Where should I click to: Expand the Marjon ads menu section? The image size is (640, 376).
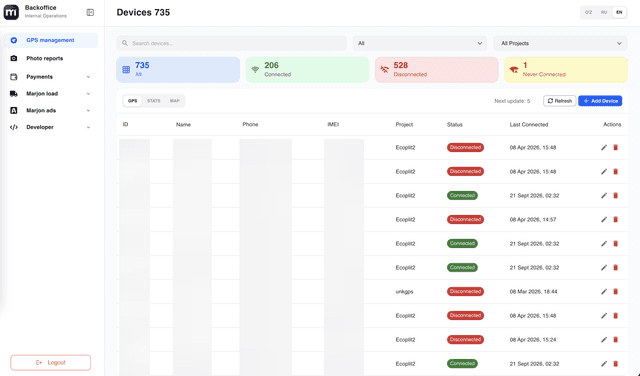51,110
